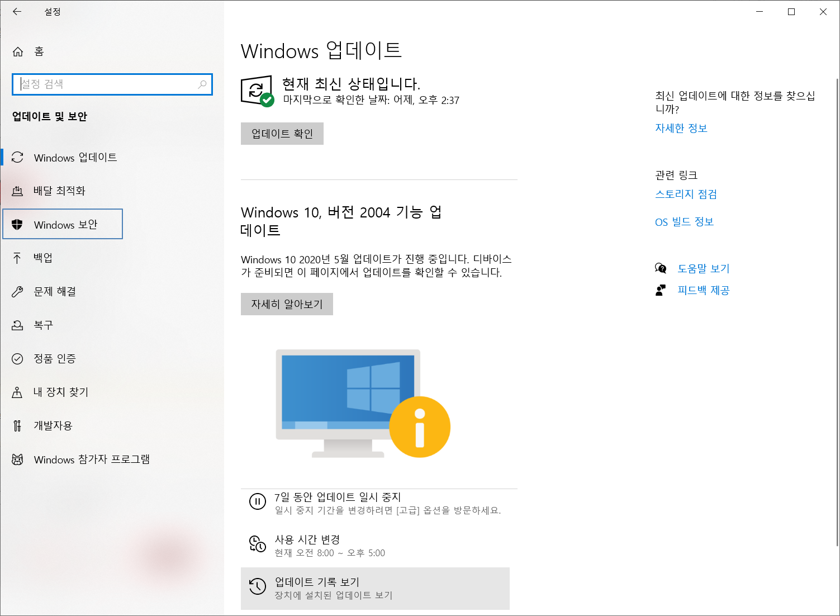Click the 현재 최신 상태입니다. status text
This screenshot has width=840, height=616.
pyautogui.click(x=351, y=84)
